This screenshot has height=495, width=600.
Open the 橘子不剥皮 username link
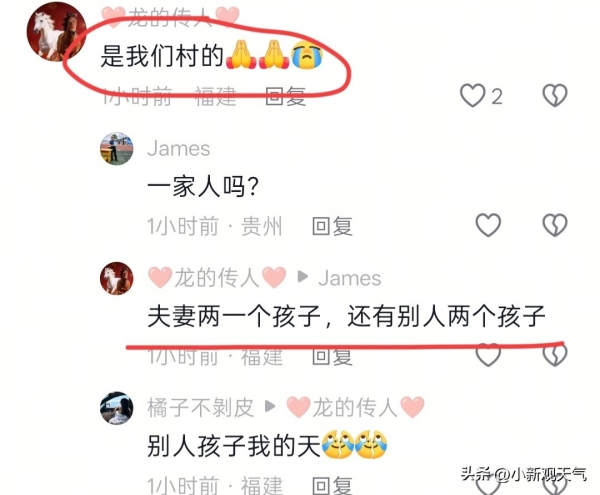pyautogui.click(x=201, y=407)
